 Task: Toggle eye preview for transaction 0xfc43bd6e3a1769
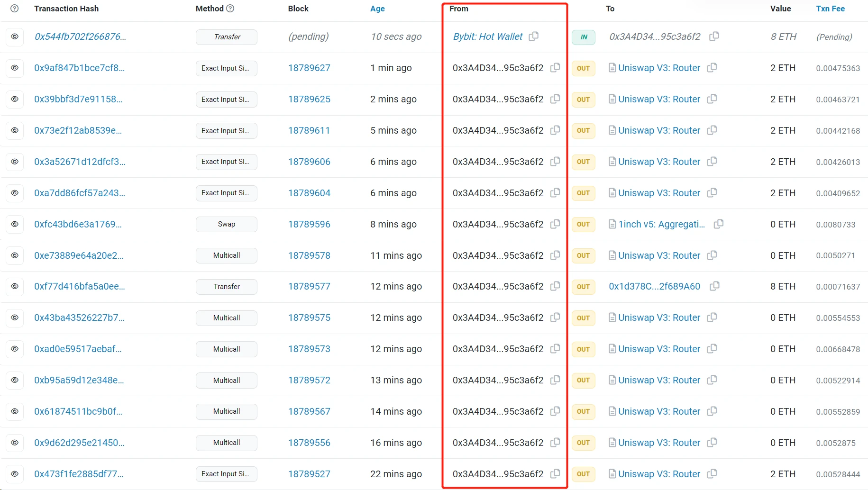point(15,224)
